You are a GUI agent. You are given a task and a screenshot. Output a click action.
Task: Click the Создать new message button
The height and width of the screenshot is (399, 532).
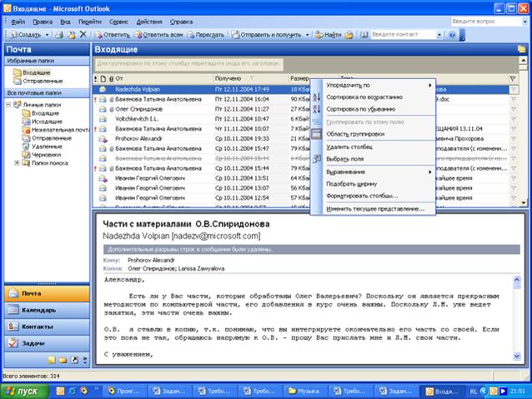(x=25, y=35)
